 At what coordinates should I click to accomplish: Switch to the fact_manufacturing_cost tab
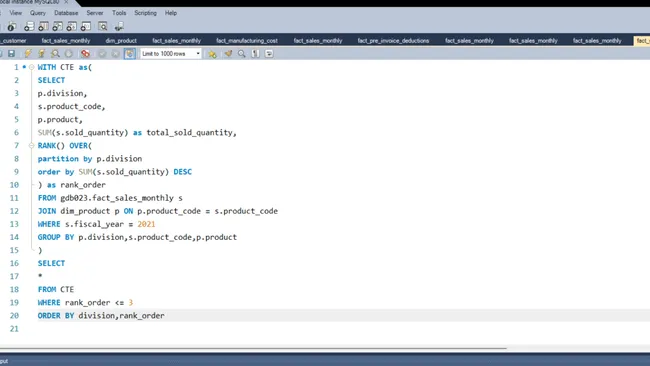pyautogui.click(x=247, y=41)
